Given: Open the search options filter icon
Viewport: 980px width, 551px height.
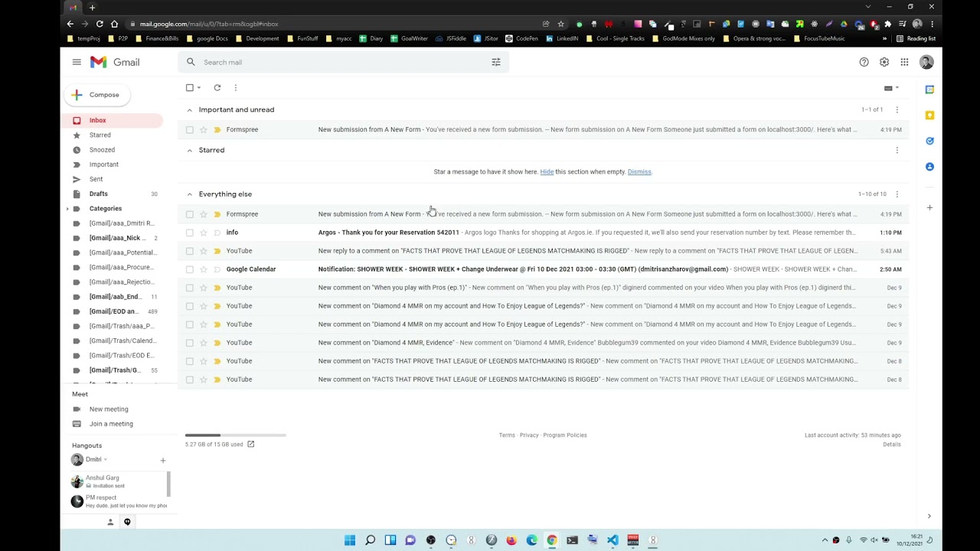Looking at the screenshot, I should point(496,62).
